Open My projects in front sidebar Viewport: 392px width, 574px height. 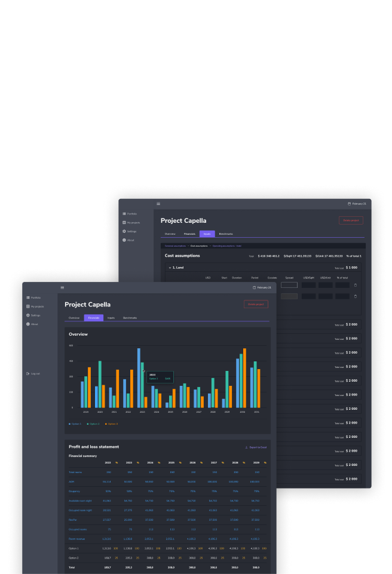coord(28,306)
